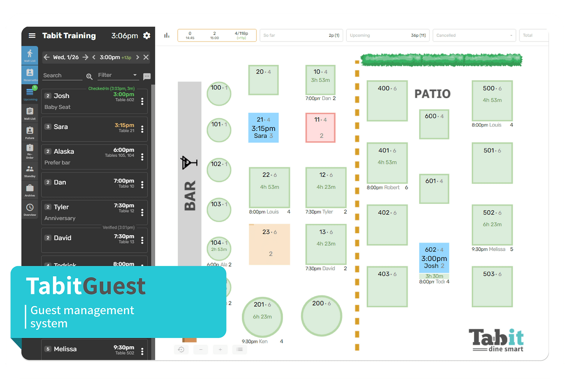Select round table 201
Image resolution: width=570 pixels, height=392 pixels.
pos(262,317)
